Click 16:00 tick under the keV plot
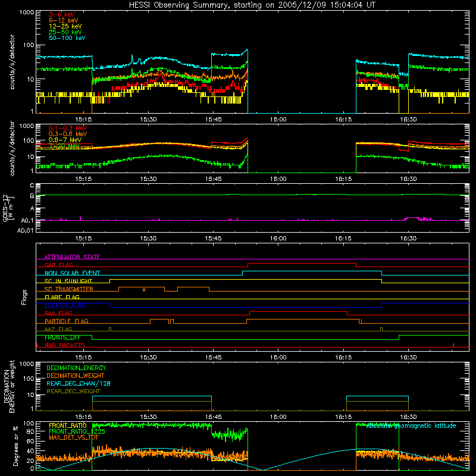Image resolution: width=476 pixels, height=476 pixels. pos(278,120)
